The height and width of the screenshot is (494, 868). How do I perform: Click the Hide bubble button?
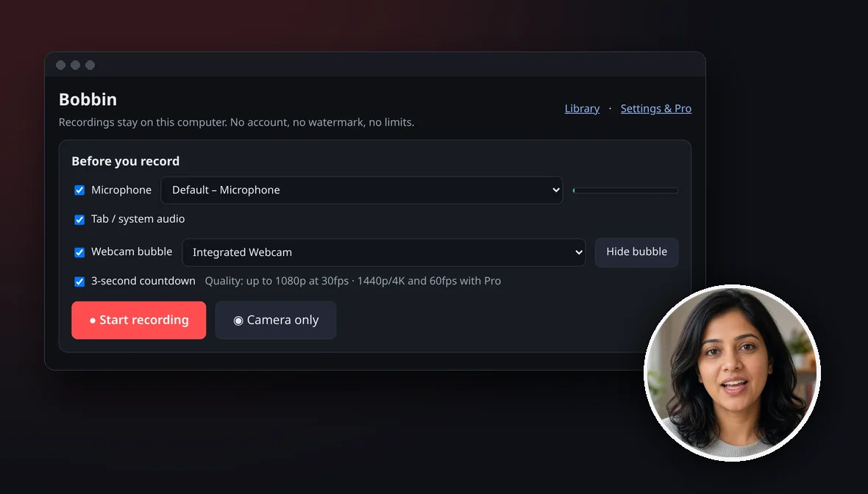[636, 252]
